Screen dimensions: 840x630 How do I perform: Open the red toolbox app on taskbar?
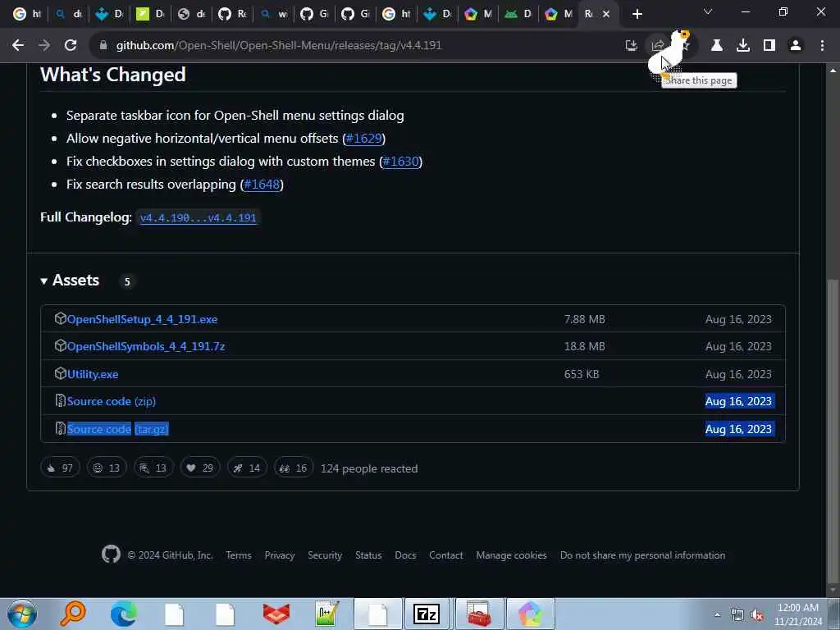click(478, 614)
